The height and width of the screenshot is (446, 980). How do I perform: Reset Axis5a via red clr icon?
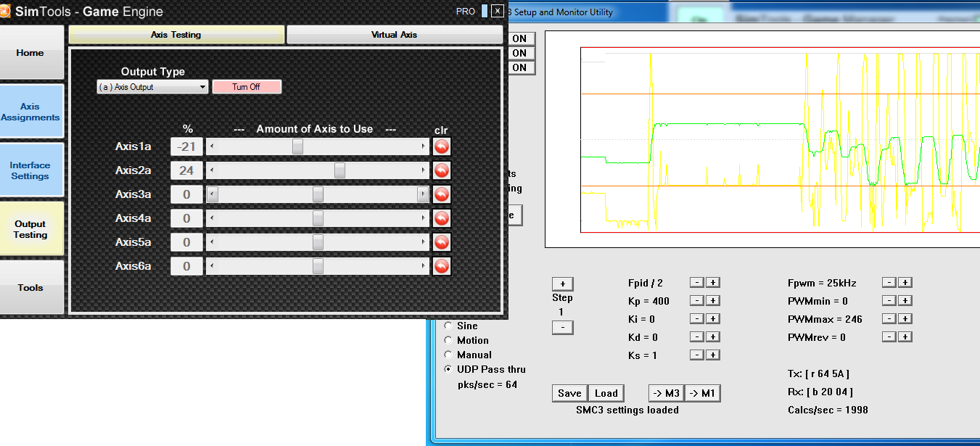point(442,242)
